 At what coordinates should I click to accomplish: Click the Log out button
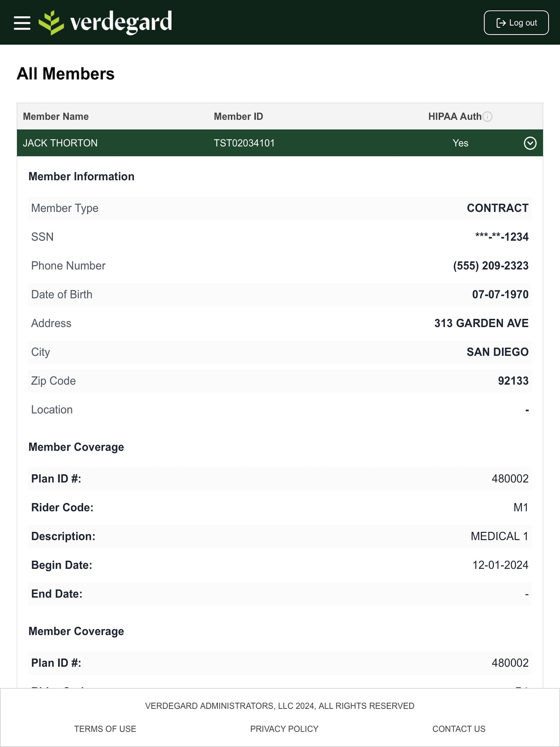(516, 23)
